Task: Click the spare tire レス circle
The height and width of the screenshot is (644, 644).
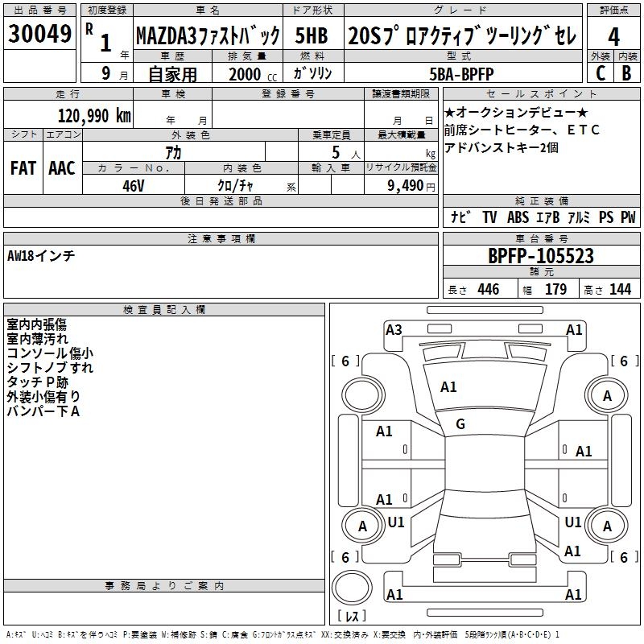Action: click(352, 588)
